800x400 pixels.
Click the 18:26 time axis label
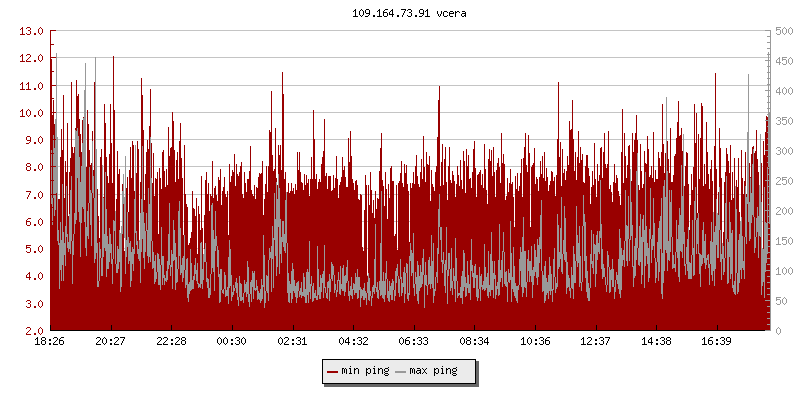coord(50,341)
